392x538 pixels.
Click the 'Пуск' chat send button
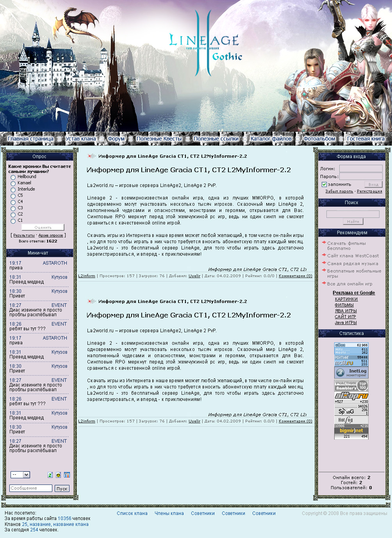pos(62,488)
